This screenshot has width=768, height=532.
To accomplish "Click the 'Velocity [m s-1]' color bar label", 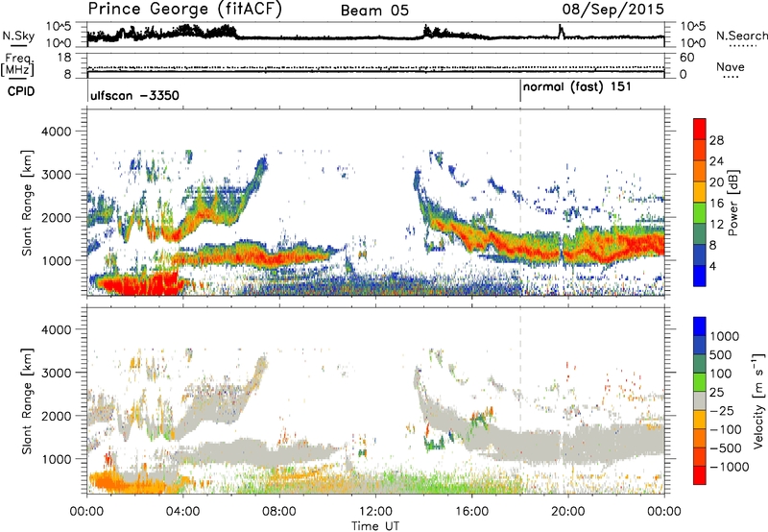I will 758,400.
